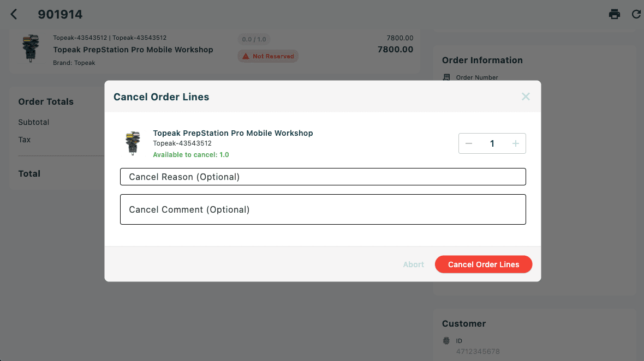Image resolution: width=644 pixels, height=361 pixels.
Task: Click the 0.0 / 1.0 quantity badge
Action: point(254,39)
